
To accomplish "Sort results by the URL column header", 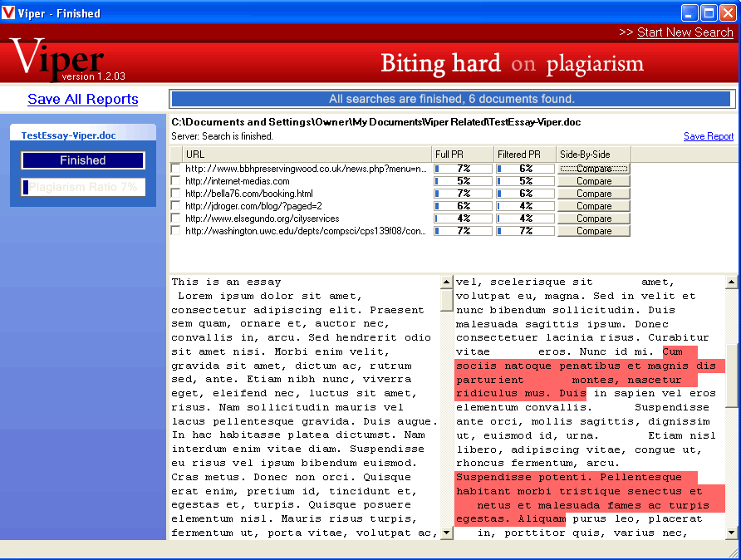I will point(307,154).
